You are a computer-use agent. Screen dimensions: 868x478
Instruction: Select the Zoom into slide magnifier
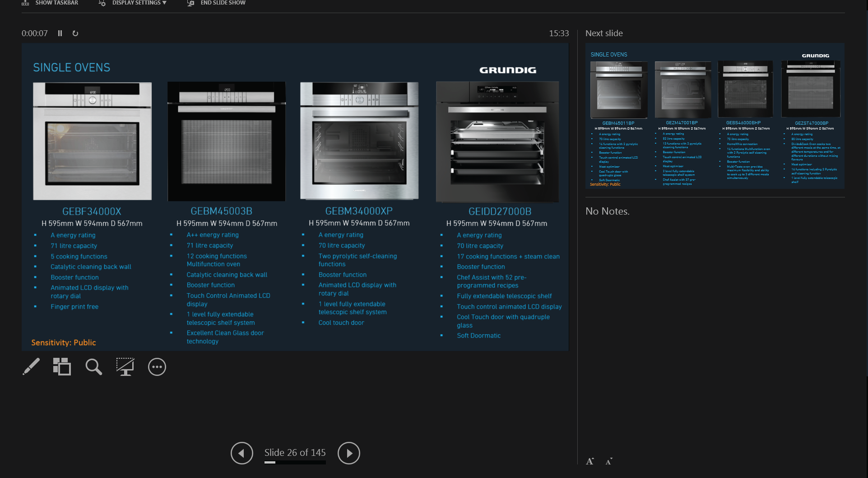93,367
